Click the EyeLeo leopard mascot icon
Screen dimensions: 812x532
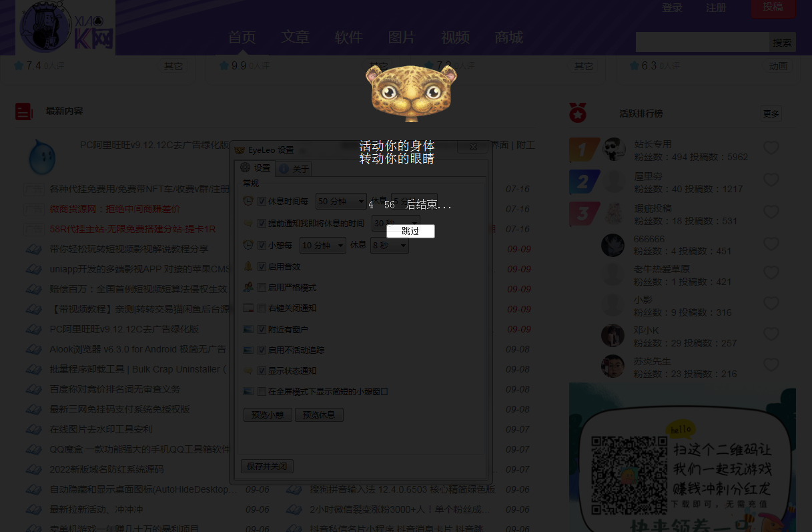tap(410, 93)
